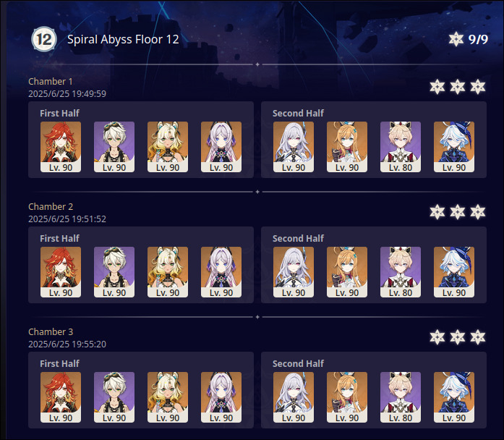Screen dimensions: 504x440
Task: Click the last star icon of Chamber 2
Action: pyautogui.click(x=478, y=211)
